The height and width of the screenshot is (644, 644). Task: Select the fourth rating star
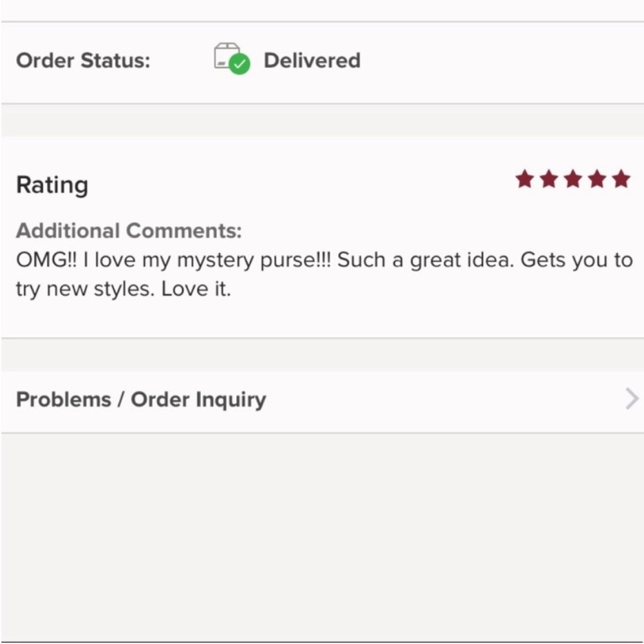(x=597, y=179)
